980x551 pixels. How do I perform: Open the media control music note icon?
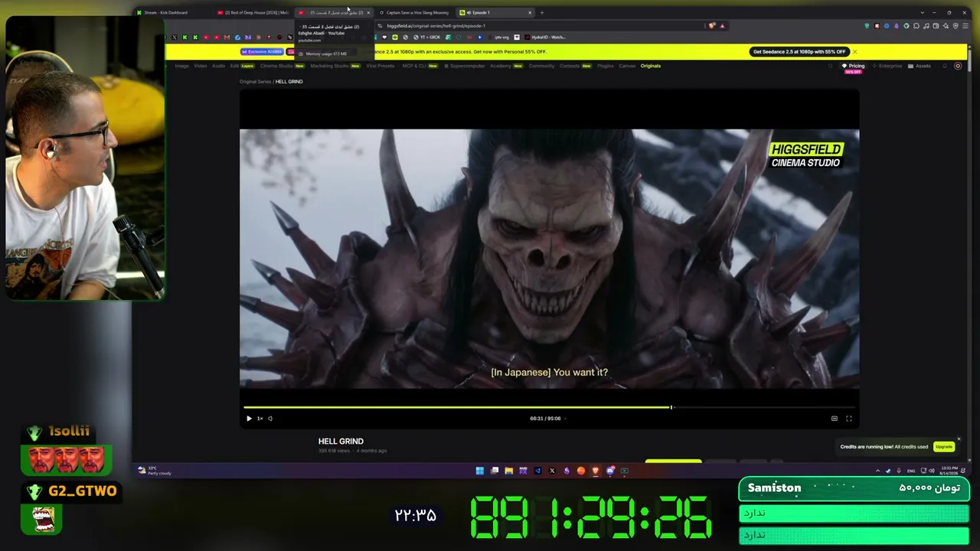pos(926,26)
